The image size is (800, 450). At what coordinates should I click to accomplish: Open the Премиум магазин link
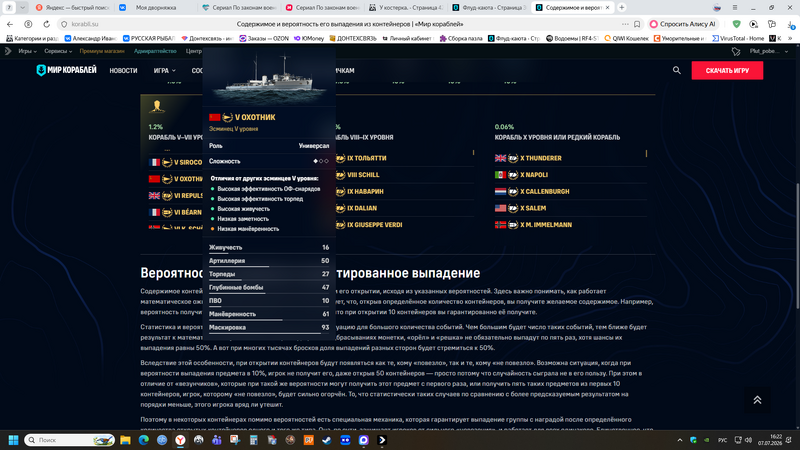[x=102, y=51]
